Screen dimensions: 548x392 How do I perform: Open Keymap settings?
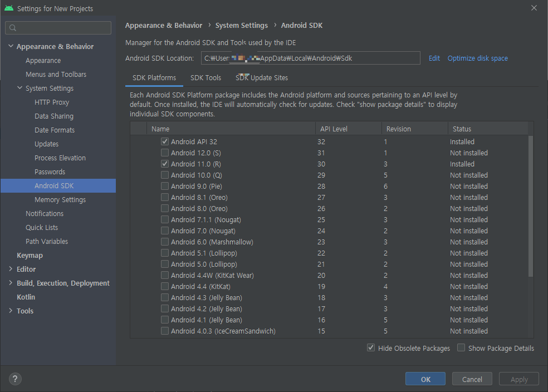(30, 256)
